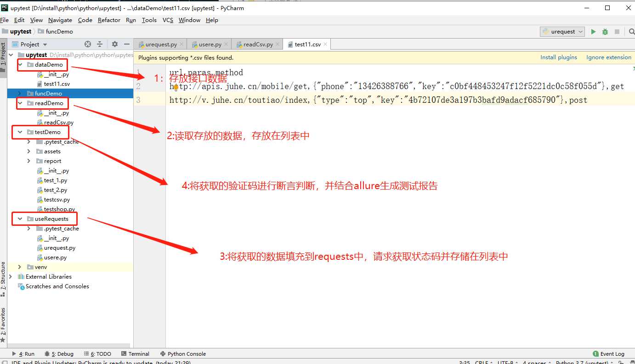Open the Terminal tool window

click(x=135, y=353)
